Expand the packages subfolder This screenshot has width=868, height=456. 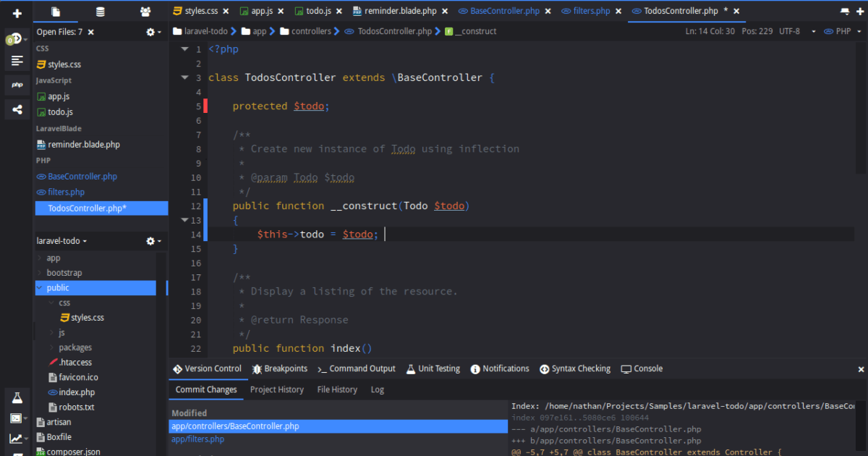coord(51,347)
